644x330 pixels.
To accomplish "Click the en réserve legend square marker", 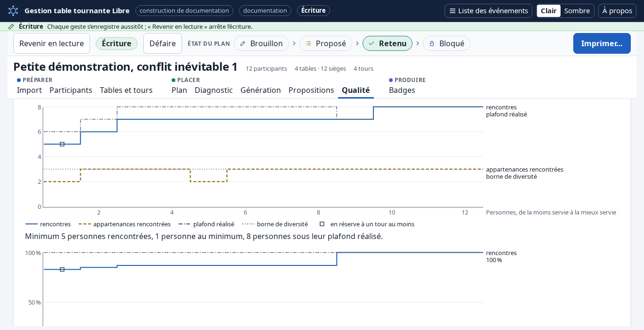I will [x=322, y=224].
